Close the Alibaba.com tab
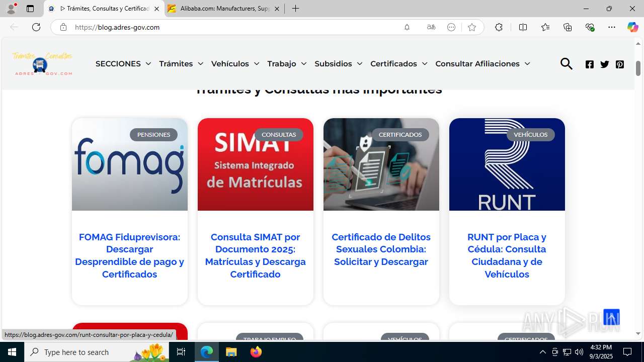Screen dimensions: 644x362 click(x=277, y=9)
